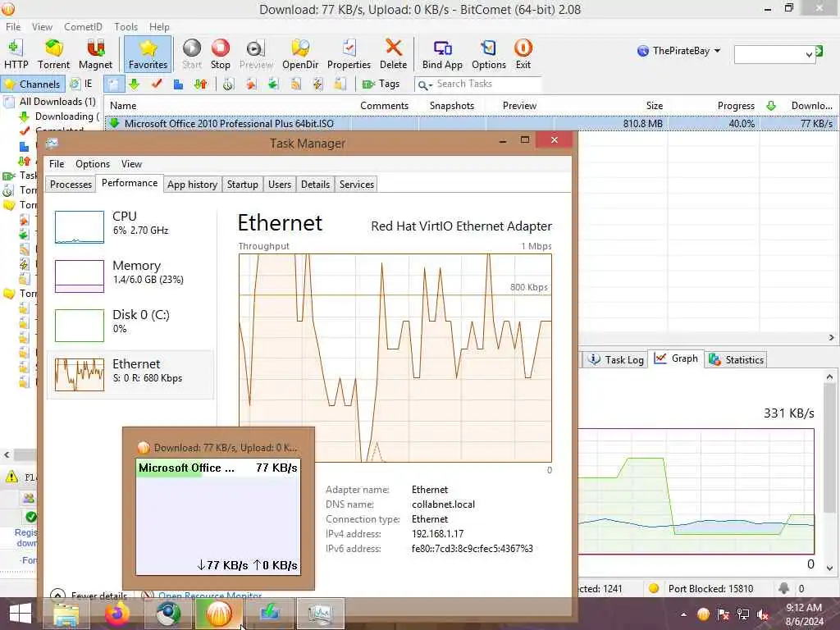
Task: Open Task Manager View menu
Action: click(x=131, y=164)
